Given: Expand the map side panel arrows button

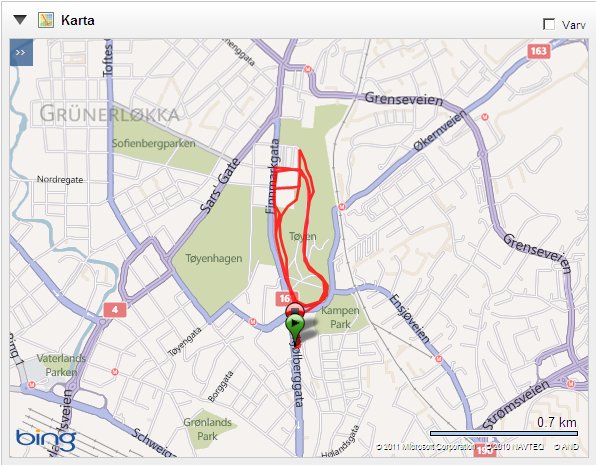Looking at the screenshot, I should [21, 52].
